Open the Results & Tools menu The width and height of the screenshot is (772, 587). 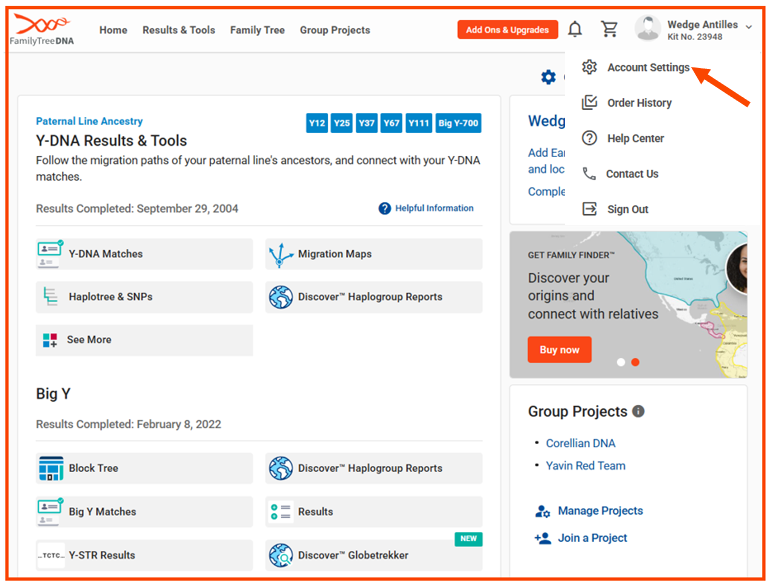[x=179, y=30]
